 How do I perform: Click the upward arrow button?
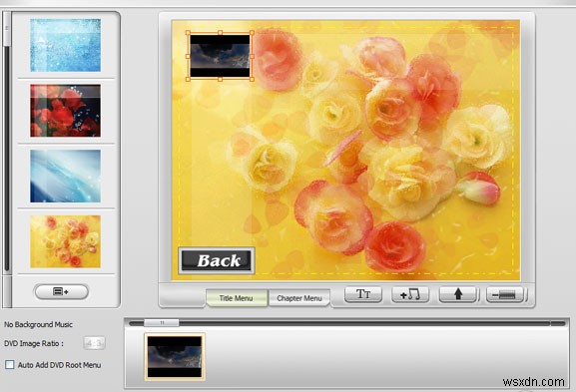pyautogui.click(x=458, y=294)
